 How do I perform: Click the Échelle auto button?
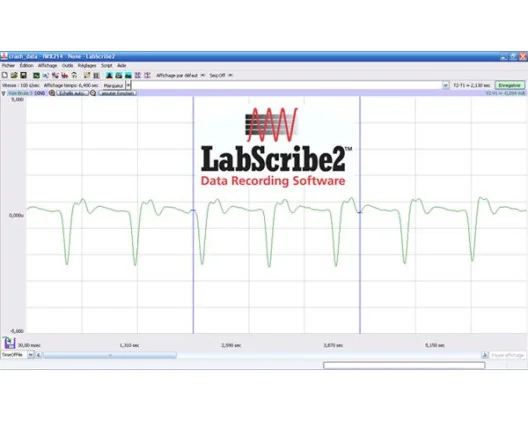[72, 93]
